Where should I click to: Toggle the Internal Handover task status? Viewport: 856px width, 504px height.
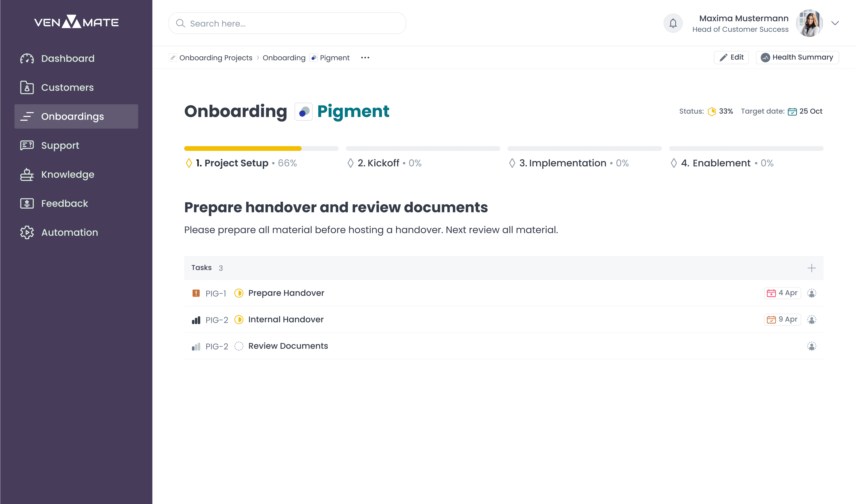tap(238, 319)
